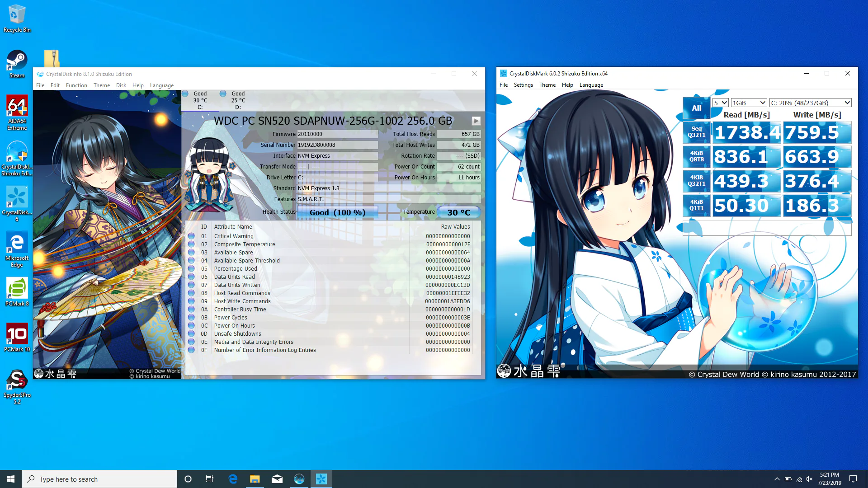Open the 1GiB test size dropdown
868x488 pixels.
pos(749,103)
